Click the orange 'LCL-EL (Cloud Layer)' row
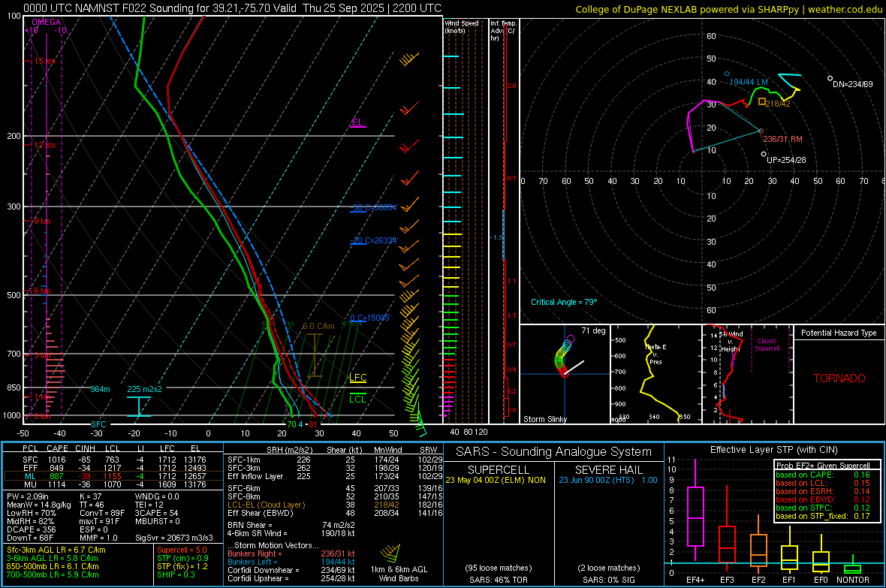 pyautogui.click(x=335, y=505)
